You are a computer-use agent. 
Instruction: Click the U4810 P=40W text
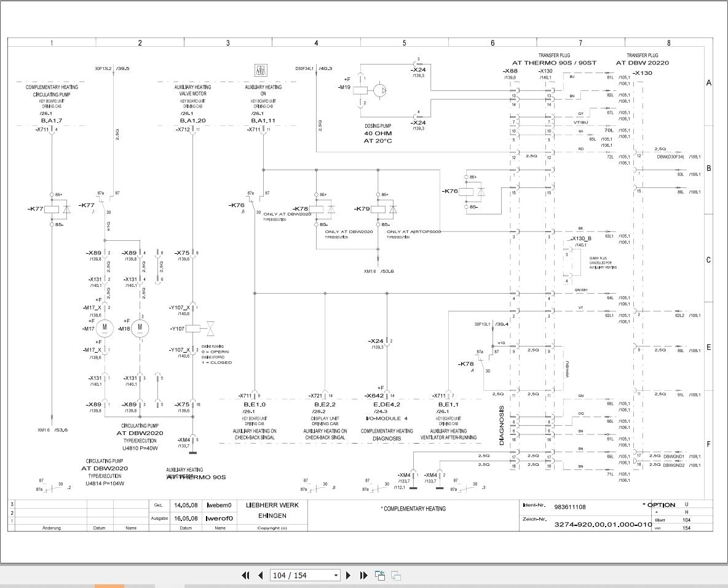(x=140, y=449)
